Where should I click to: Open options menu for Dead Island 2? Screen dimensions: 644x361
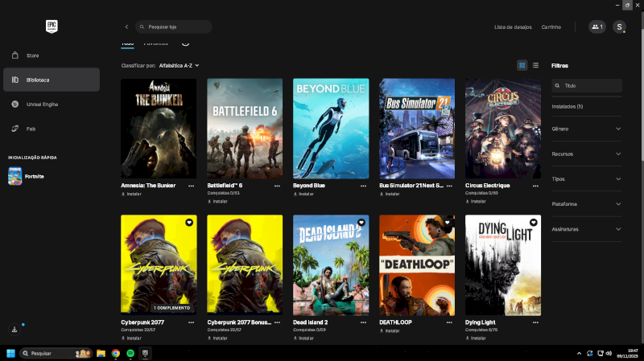pyautogui.click(x=364, y=322)
